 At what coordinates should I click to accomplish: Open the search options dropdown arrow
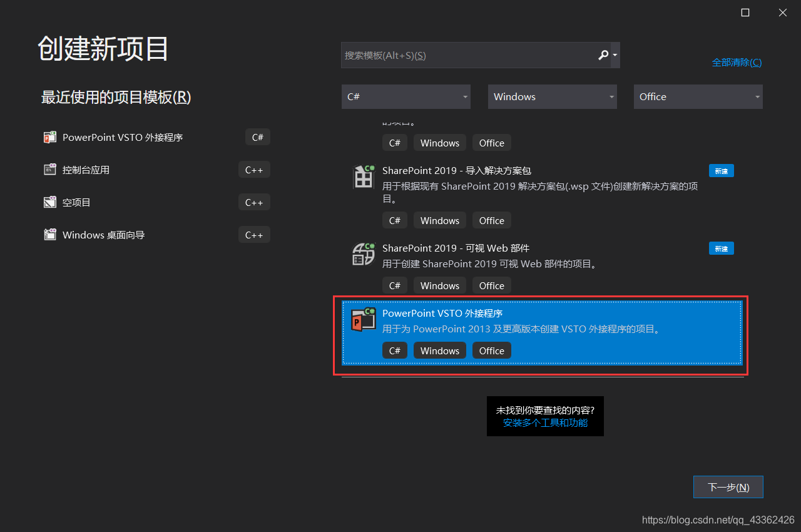[x=615, y=55]
